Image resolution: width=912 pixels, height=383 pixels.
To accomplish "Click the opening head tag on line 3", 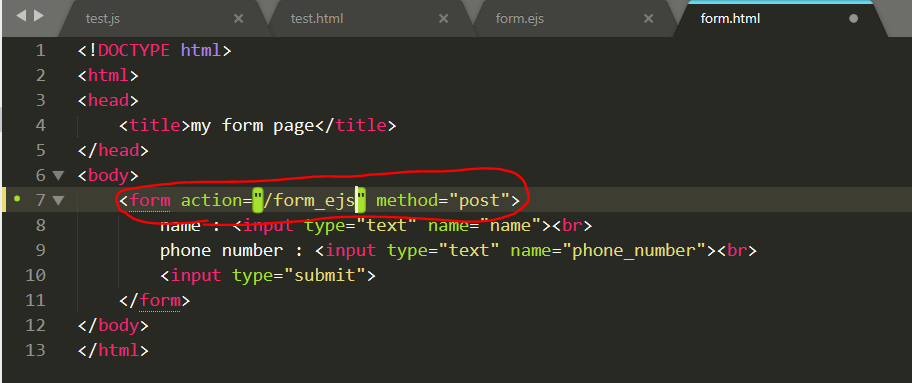I will coord(108,100).
